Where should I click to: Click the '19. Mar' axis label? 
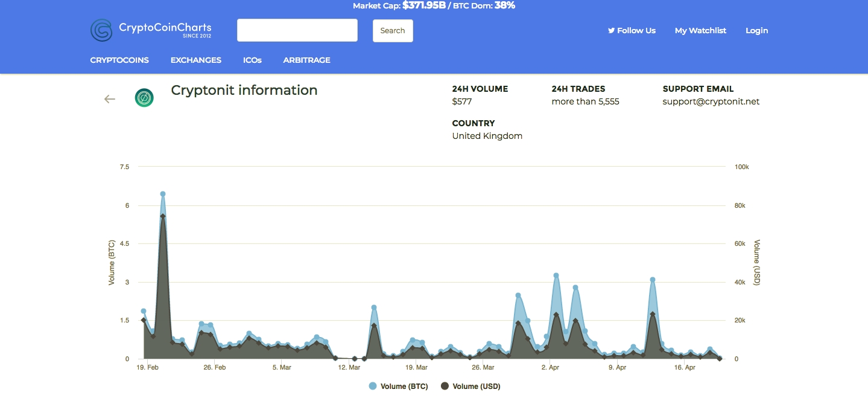(x=417, y=367)
